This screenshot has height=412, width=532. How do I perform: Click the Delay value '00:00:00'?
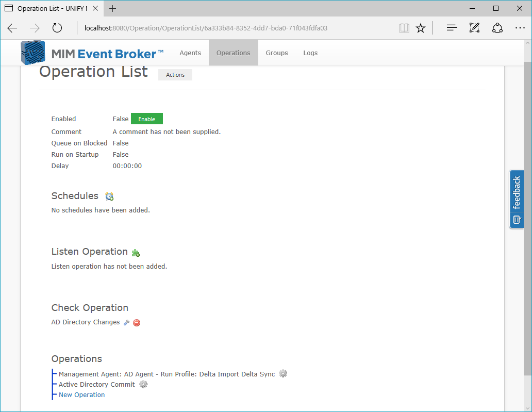pyautogui.click(x=127, y=166)
